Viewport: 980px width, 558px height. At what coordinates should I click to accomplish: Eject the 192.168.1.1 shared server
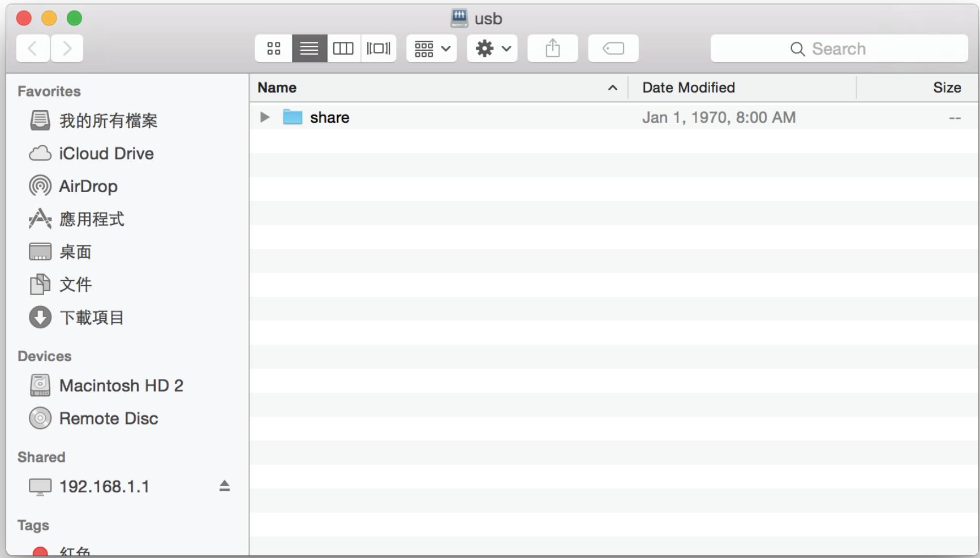225,486
